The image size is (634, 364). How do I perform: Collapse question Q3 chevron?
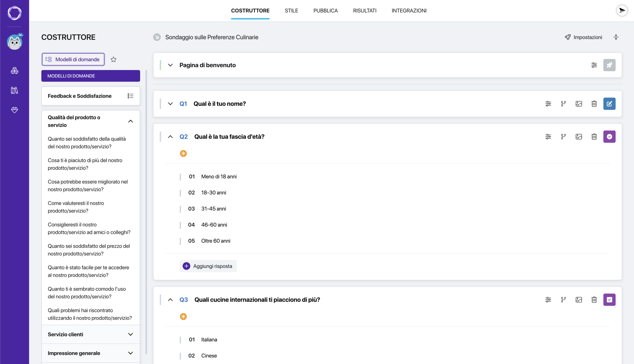[170, 300]
